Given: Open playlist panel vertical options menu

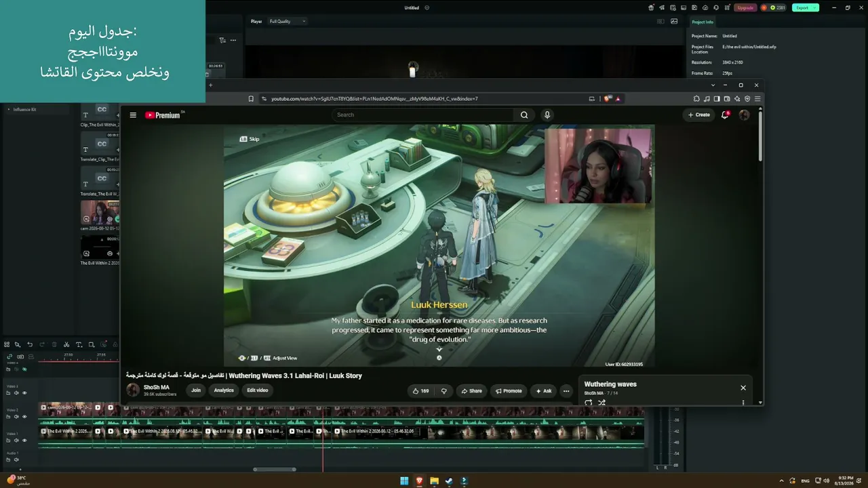Looking at the screenshot, I should 743,403.
